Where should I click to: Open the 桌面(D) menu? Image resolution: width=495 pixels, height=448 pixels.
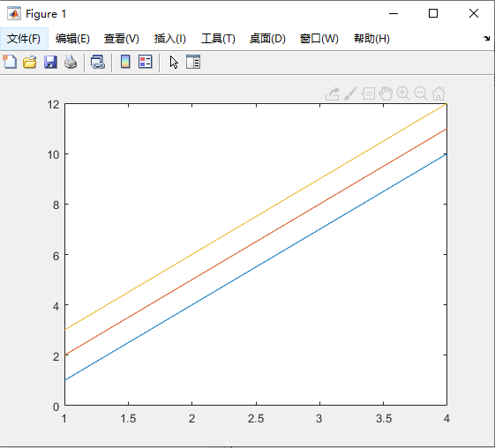(267, 39)
